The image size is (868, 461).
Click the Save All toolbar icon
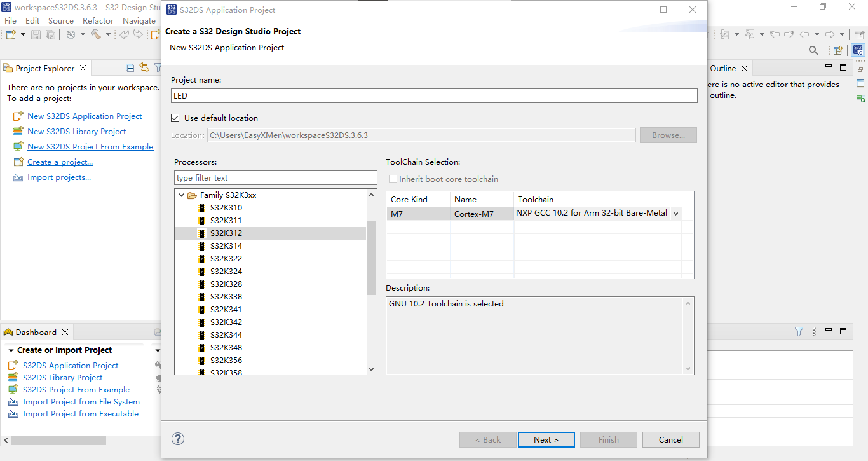click(x=50, y=34)
